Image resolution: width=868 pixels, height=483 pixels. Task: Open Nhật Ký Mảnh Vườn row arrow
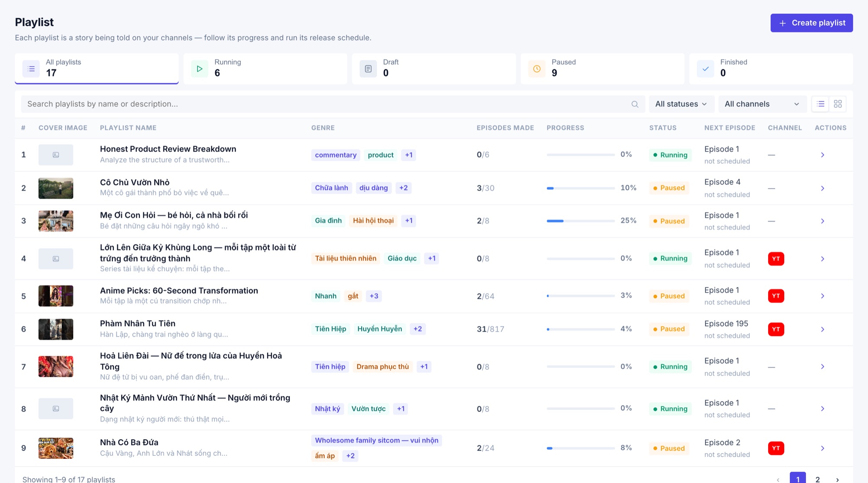tap(822, 409)
